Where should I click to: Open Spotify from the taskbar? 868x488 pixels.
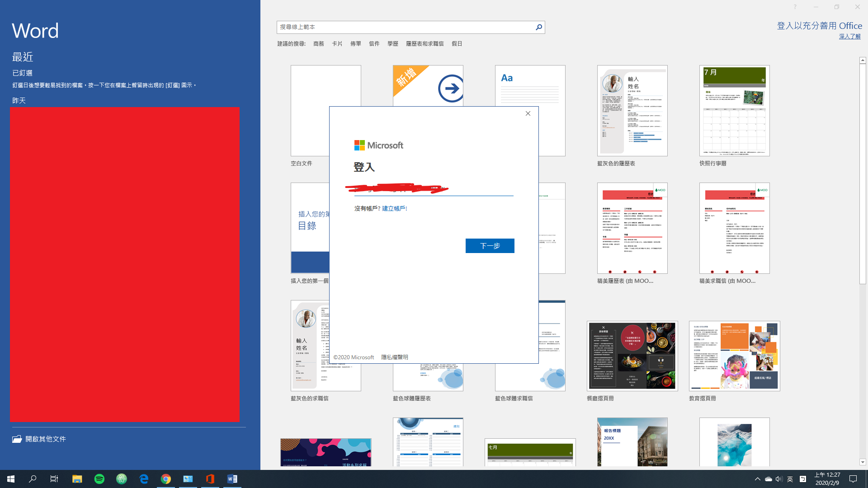99,479
